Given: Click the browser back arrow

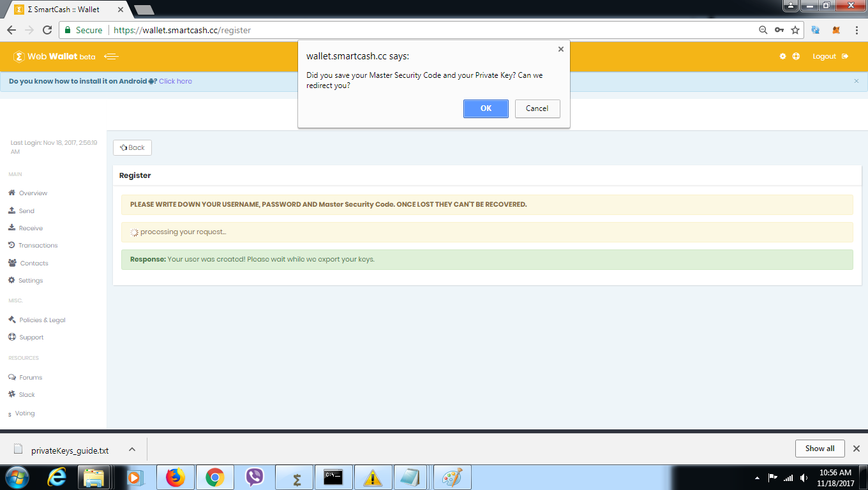Looking at the screenshot, I should pos(11,30).
